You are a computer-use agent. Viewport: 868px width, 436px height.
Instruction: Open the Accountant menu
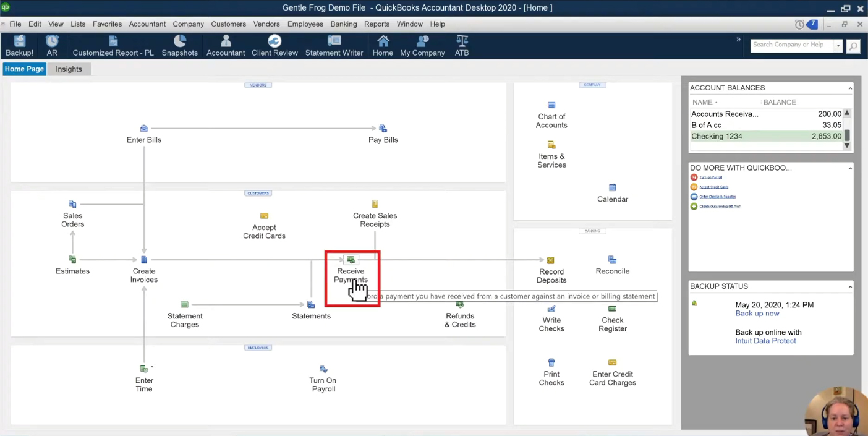pyautogui.click(x=147, y=24)
